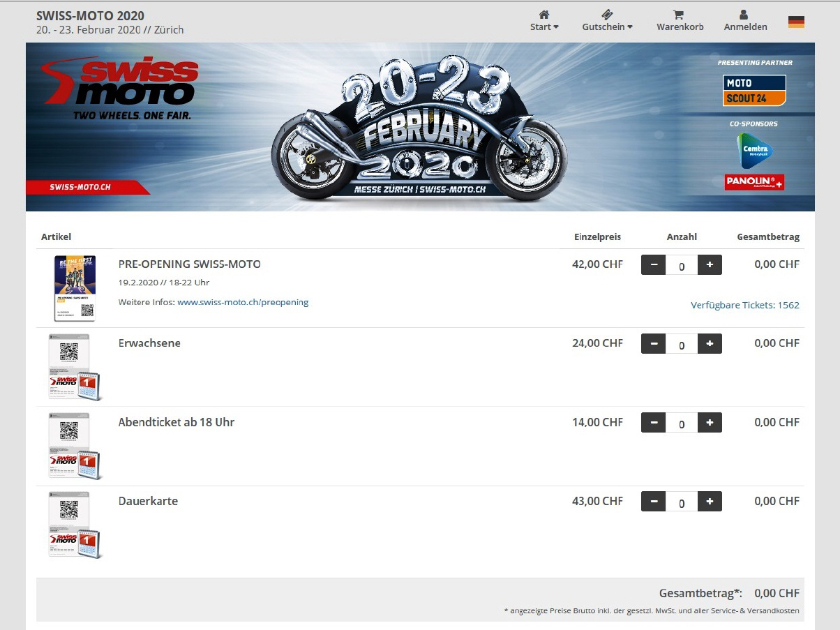840x630 pixels.
Task: Click the Abendticket ab 18 Uhr name
Action: tap(177, 422)
